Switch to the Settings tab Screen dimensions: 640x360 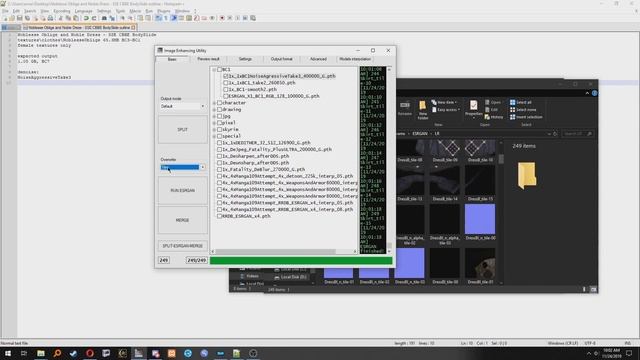tap(245, 59)
